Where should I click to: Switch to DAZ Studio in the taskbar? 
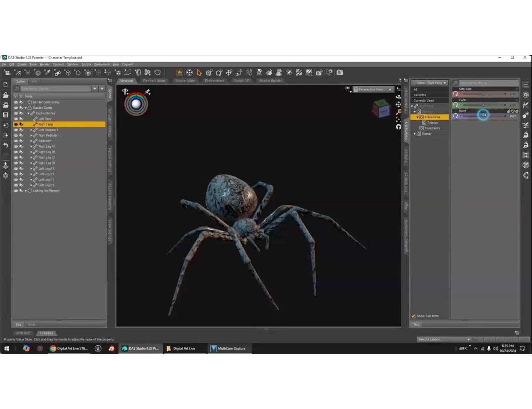(140, 348)
